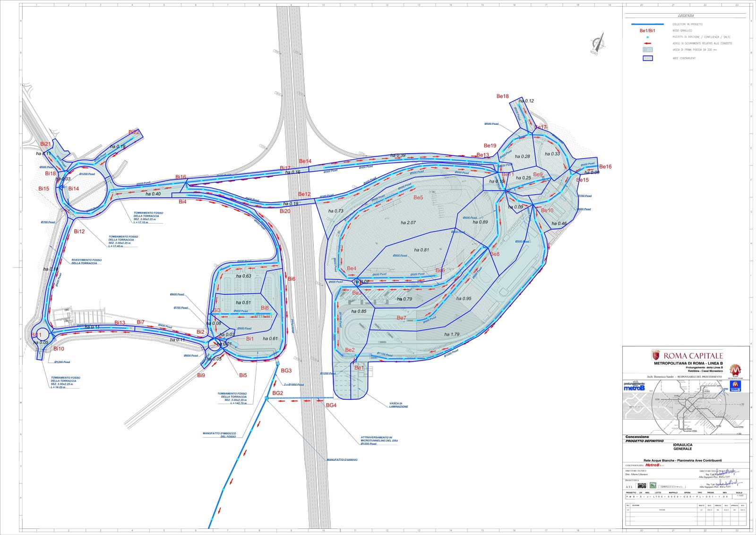756x535 pixels.
Task: Select node label BG2
Action: 278,393
